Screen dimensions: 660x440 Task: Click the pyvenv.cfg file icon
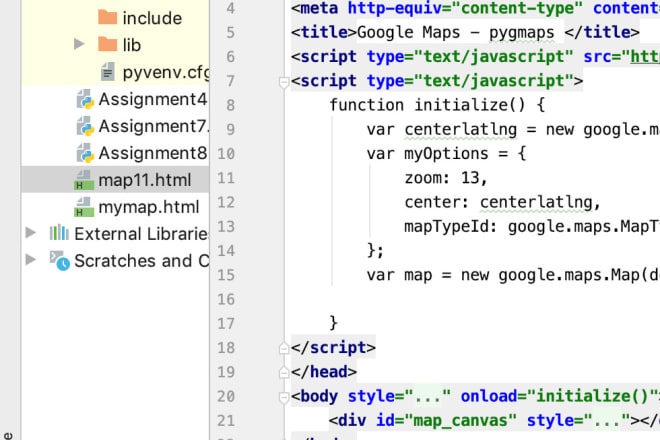pos(106,72)
